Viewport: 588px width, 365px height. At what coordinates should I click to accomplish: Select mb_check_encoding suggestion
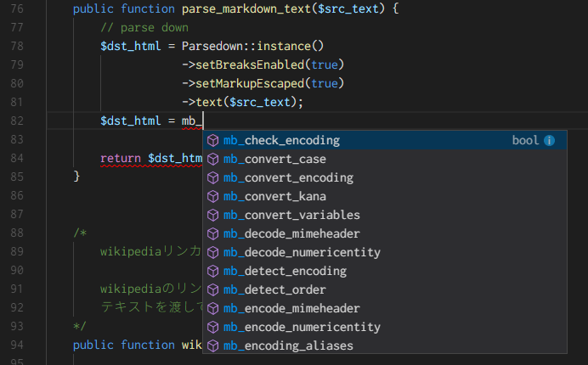point(385,140)
